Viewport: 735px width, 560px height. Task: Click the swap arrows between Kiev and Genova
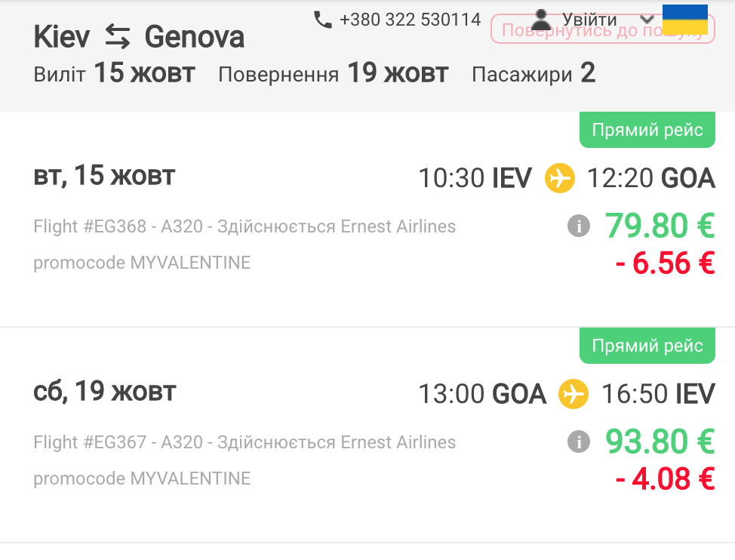coord(118,36)
